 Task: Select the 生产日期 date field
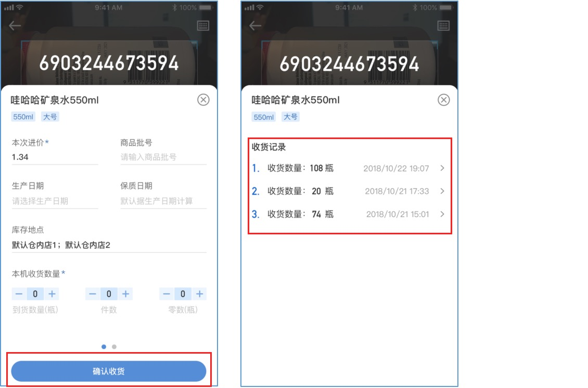(x=55, y=201)
